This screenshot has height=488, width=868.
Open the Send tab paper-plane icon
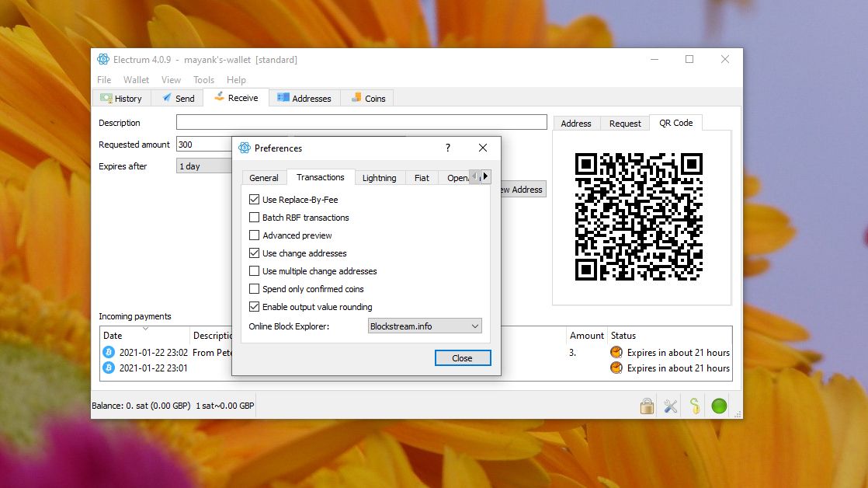[165, 98]
